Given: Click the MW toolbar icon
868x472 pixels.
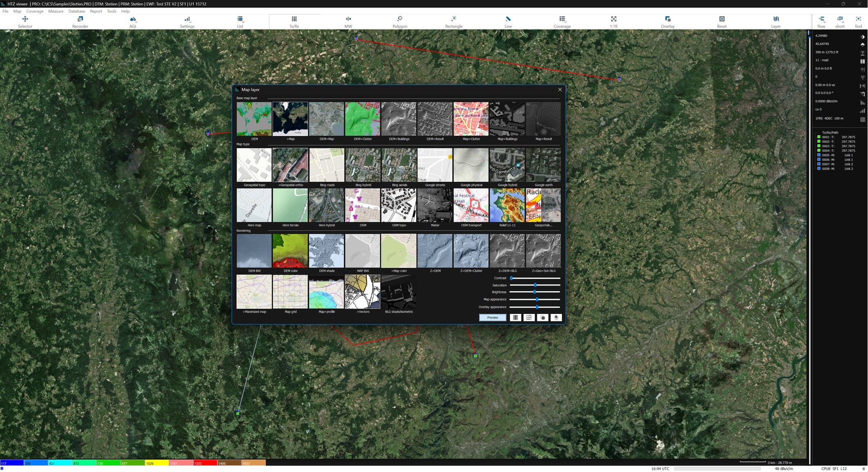Looking at the screenshot, I should click(348, 21).
